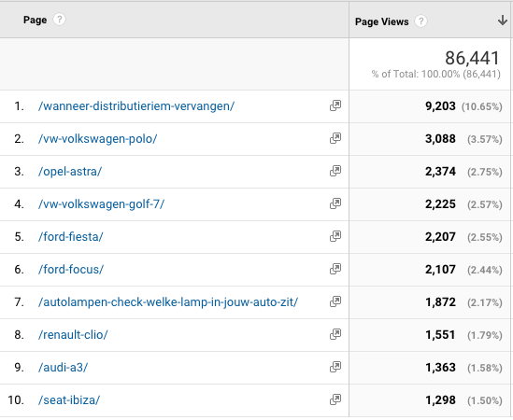Sort by the Page Views column header
Viewport: 513px width, 420px height.
pos(382,21)
